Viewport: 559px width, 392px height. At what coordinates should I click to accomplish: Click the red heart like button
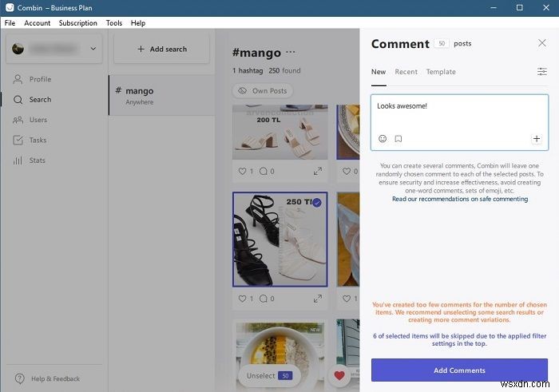[339, 375]
